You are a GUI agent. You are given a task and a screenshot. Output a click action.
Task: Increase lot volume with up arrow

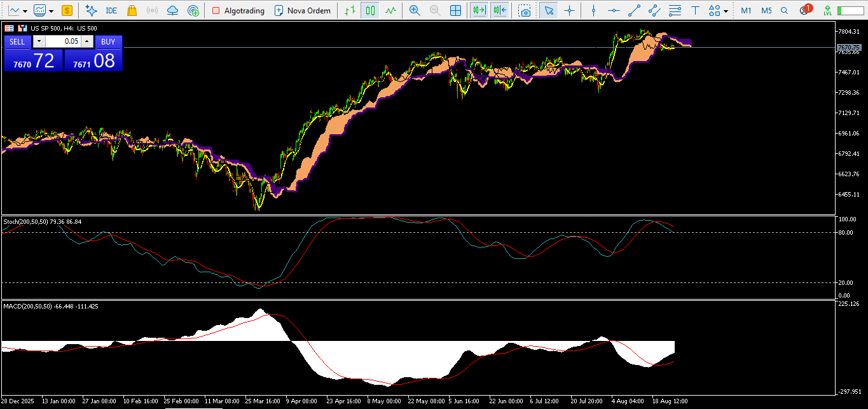point(86,41)
